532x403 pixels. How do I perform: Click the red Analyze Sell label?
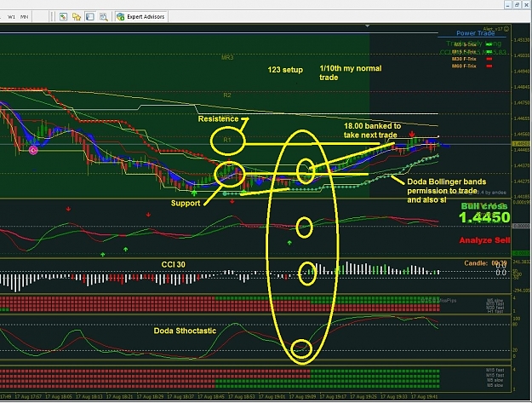484,240
